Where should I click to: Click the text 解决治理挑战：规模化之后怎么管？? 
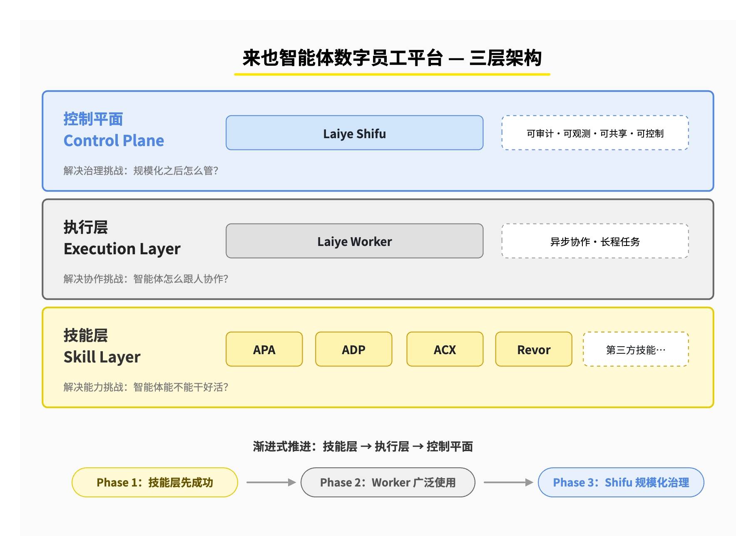pyautogui.click(x=141, y=171)
